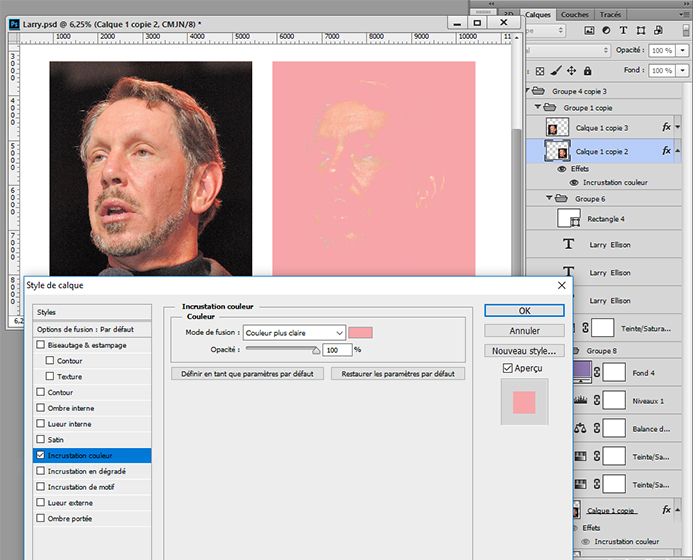693x560 pixels.
Task: Select Options de fusion : Par défaut
Action: (92, 329)
